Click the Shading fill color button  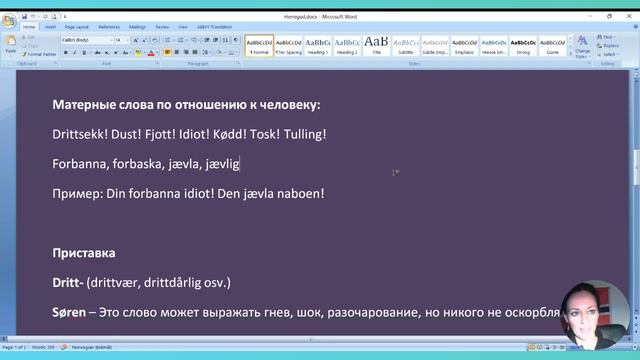tap(218, 53)
